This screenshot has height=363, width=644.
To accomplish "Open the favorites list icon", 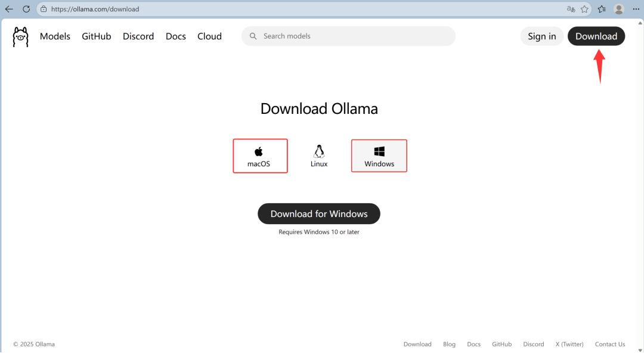I will point(602,9).
